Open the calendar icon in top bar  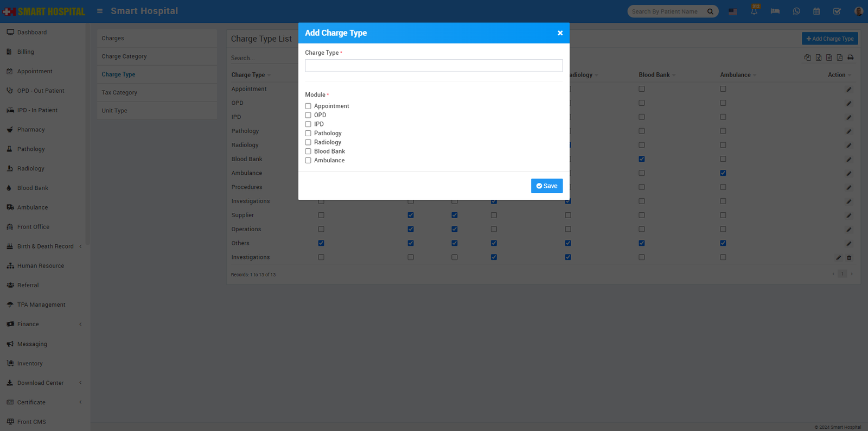816,11
